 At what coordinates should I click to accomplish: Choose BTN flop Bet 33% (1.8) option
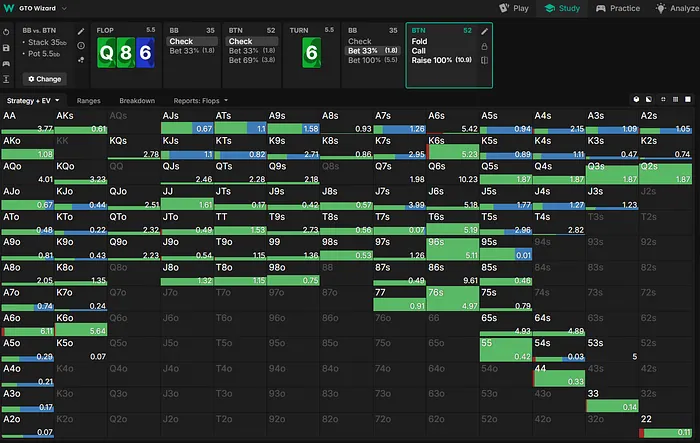pos(252,50)
